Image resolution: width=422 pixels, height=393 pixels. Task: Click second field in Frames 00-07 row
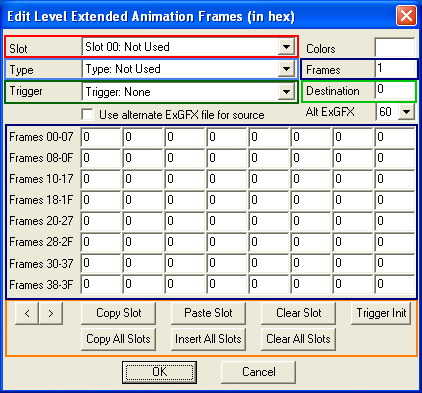point(143,137)
